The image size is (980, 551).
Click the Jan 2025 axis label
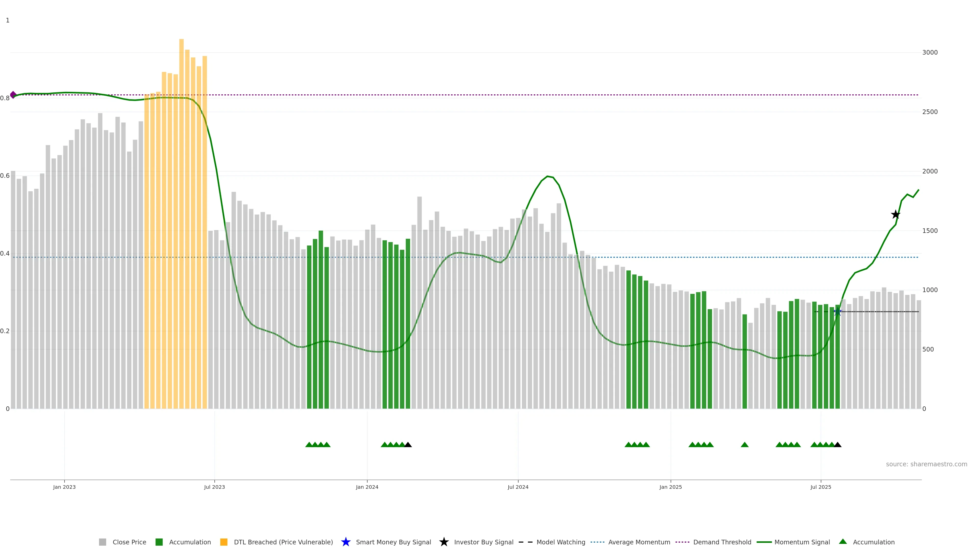pos(670,487)
